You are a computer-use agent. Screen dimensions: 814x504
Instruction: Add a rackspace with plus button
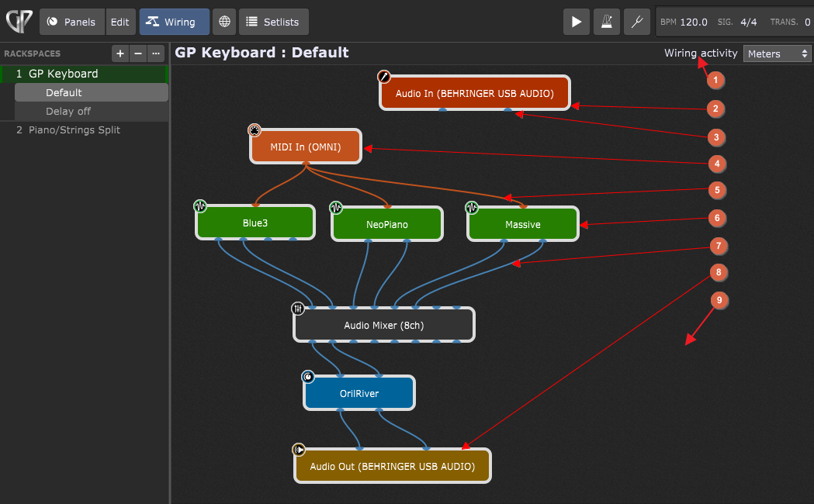(x=120, y=54)
